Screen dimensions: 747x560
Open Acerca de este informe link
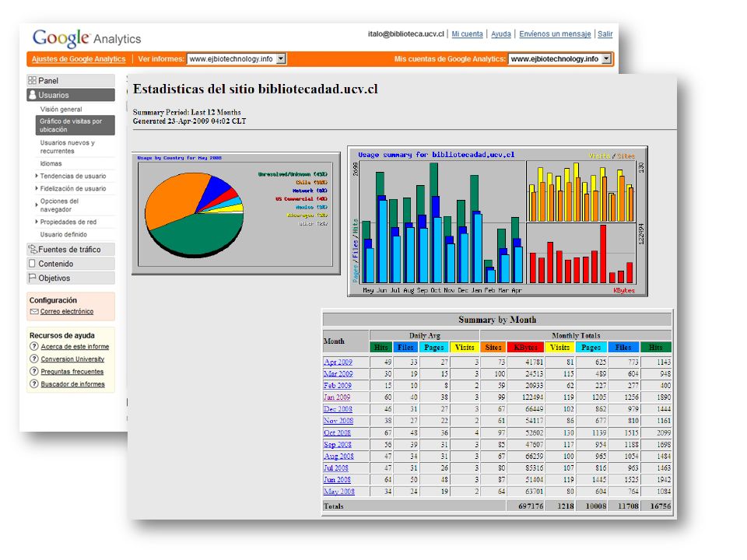(75, 346)
